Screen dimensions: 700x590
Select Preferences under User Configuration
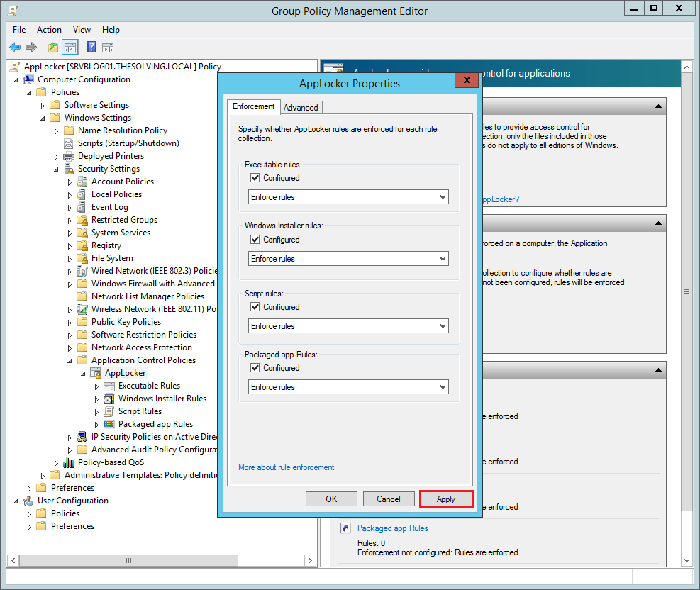pyautogui.click(x=72, y=527)
